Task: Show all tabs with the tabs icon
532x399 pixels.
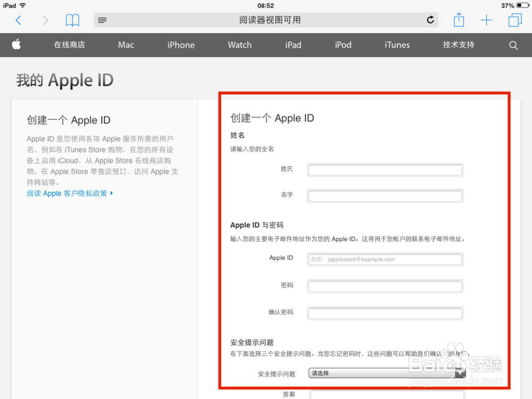Action: click(514, 20)
